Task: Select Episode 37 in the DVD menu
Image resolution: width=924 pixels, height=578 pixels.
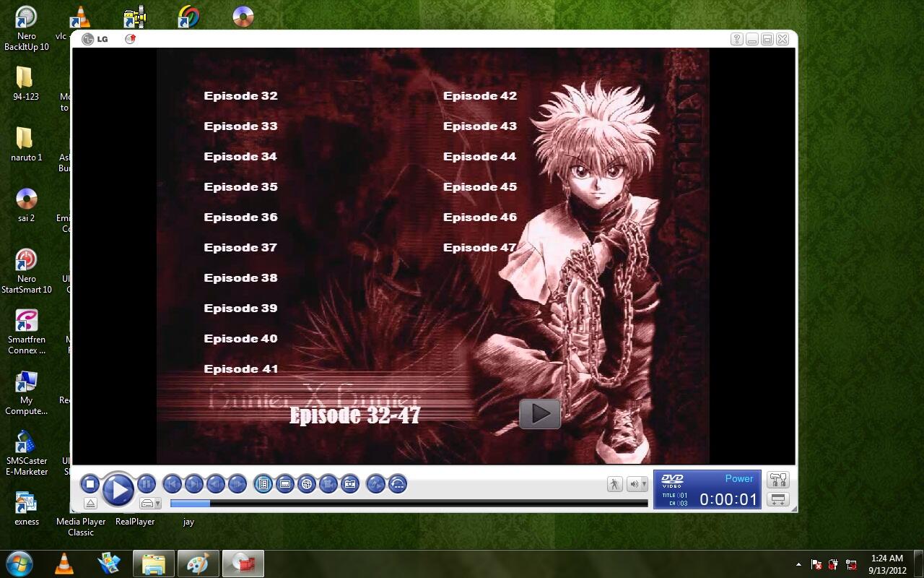Action: point(240,247)
